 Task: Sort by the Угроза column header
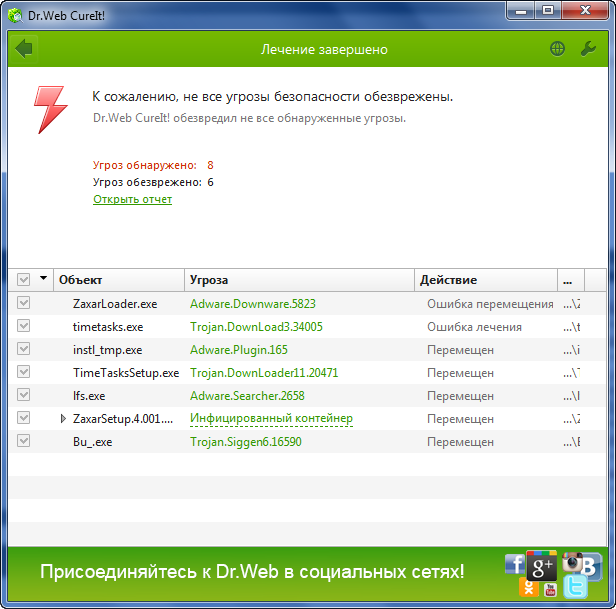299,280
